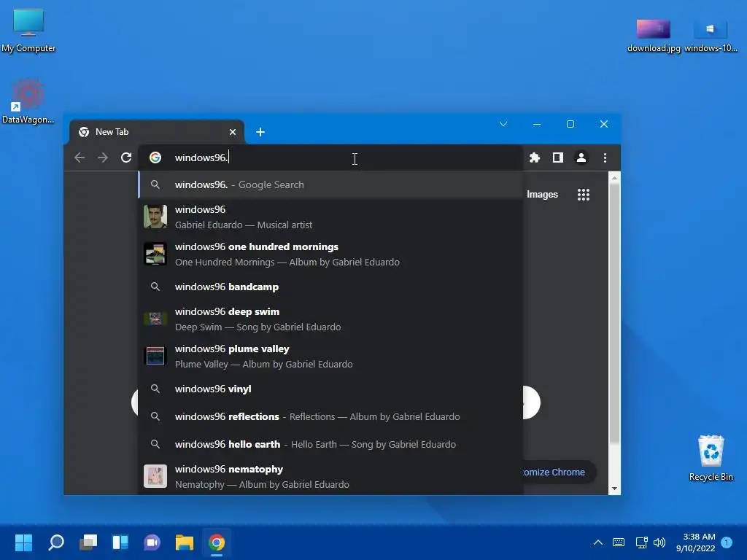Click the Chrome taskbar icon
The height and width of the screenshot is (560, 747).
click(x=216, y=542)
